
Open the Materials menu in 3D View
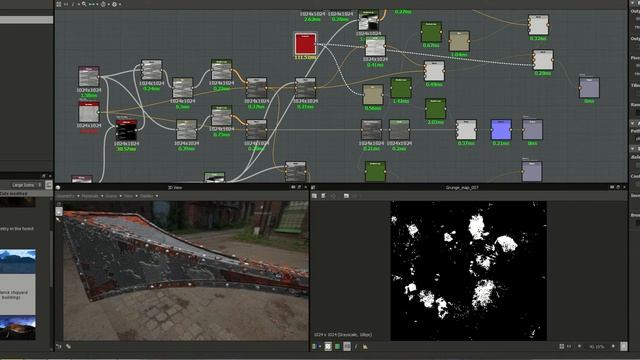click(x=92, y=196)
